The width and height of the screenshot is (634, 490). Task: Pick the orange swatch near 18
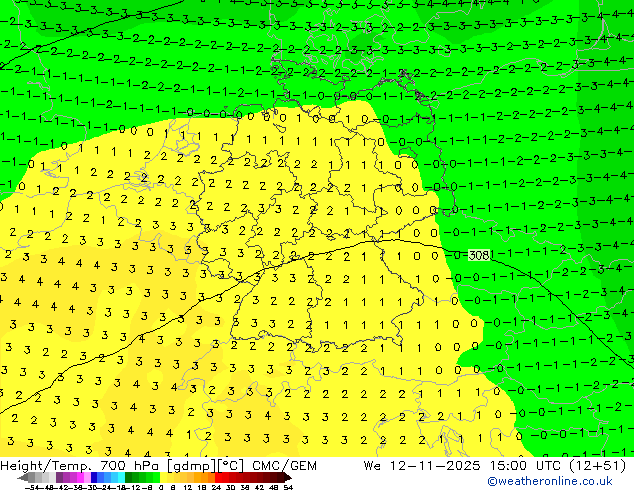pos(205,477)
